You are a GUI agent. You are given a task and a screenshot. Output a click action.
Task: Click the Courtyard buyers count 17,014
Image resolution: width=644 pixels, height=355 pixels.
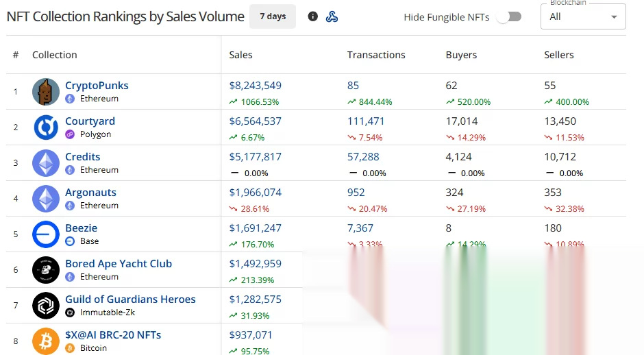(x=462, y=121)
